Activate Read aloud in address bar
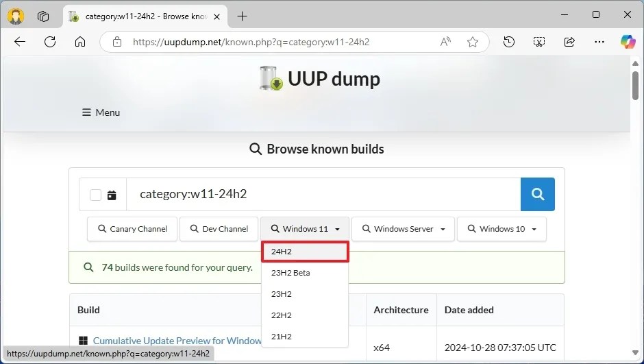The image size is (644, 364). coord(445,42)
